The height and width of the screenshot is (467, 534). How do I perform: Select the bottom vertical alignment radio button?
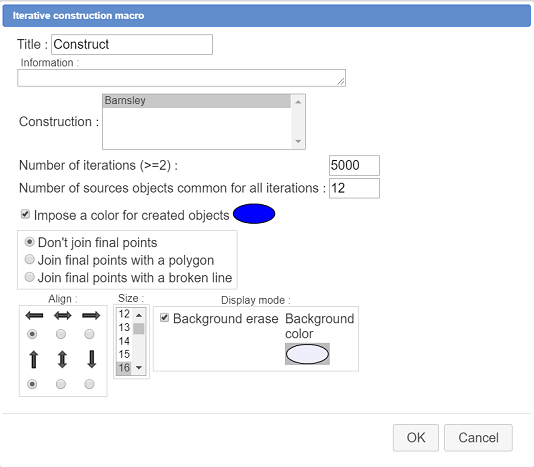coord(89,384)
